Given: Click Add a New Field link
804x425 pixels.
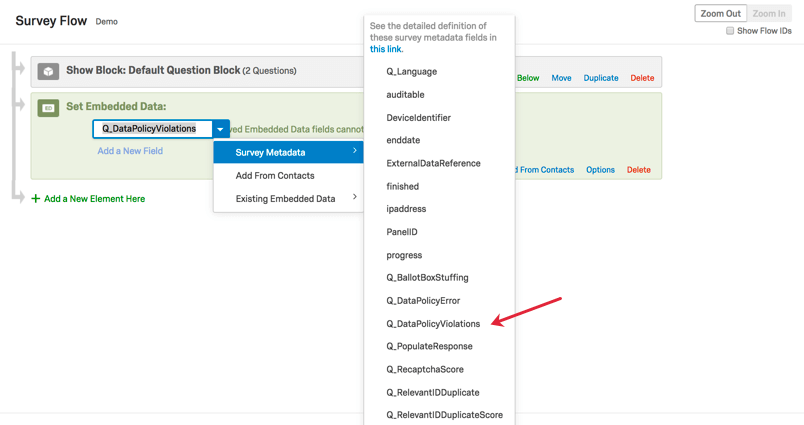Looking at the screenshot, I should (x=130, y=151).
